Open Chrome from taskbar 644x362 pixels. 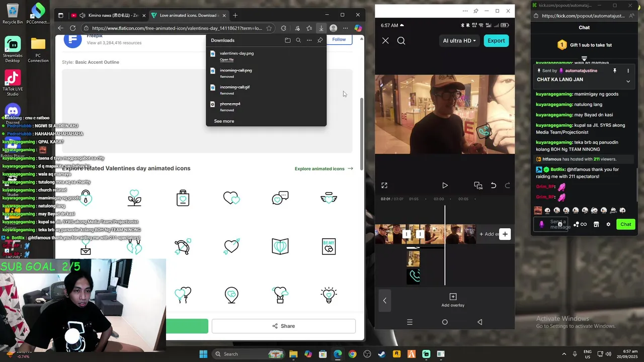coord(352,354)
